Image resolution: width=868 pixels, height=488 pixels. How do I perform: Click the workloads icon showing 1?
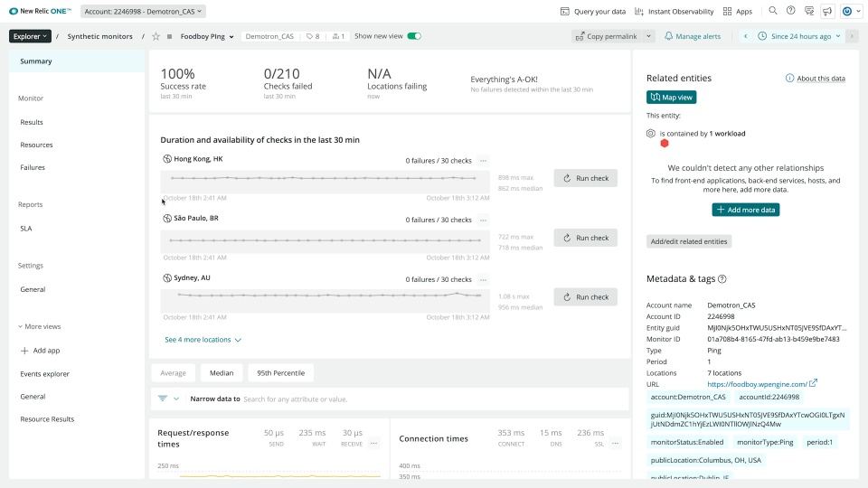[338, 36]
